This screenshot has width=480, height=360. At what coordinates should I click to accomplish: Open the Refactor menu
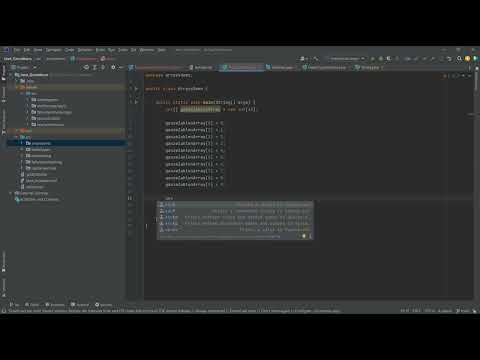[85, 50]
